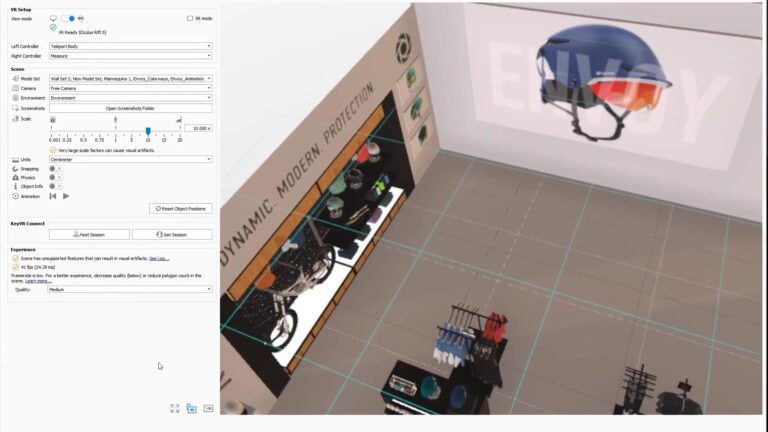Open the Learn more link
The width and height of the screenshot is (768, 432).
(x=38, y=281)
